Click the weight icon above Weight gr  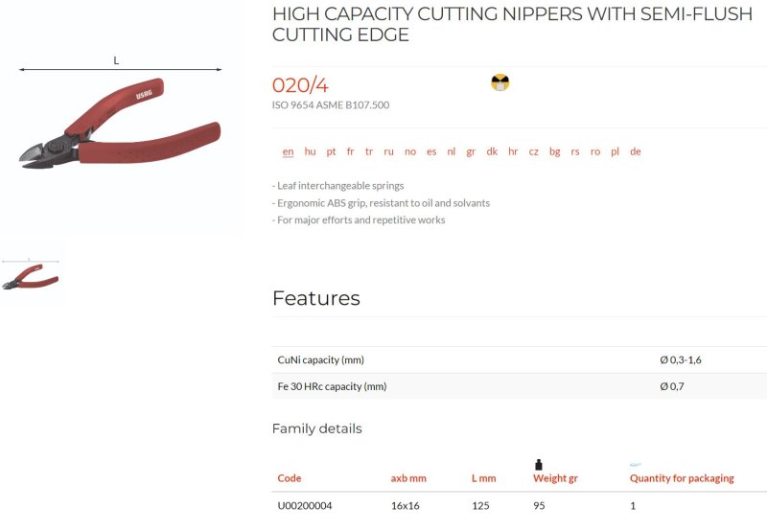[x=539, y=465]
